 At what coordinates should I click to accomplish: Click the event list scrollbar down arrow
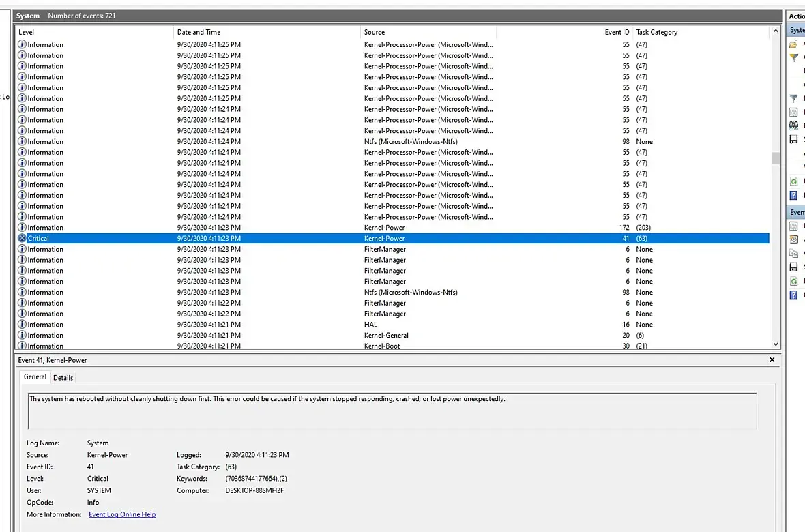775,344
